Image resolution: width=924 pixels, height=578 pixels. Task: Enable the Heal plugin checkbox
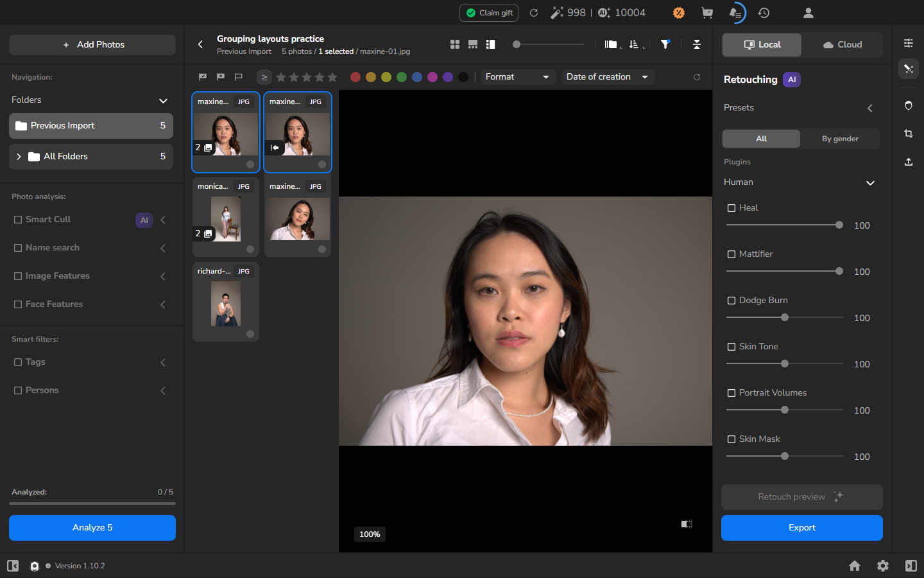pyautogui.click(x=732, y=208)
